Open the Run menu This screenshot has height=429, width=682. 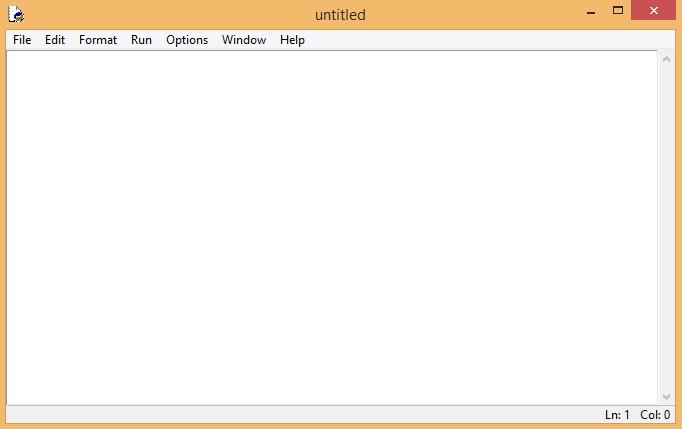point(141,40)
